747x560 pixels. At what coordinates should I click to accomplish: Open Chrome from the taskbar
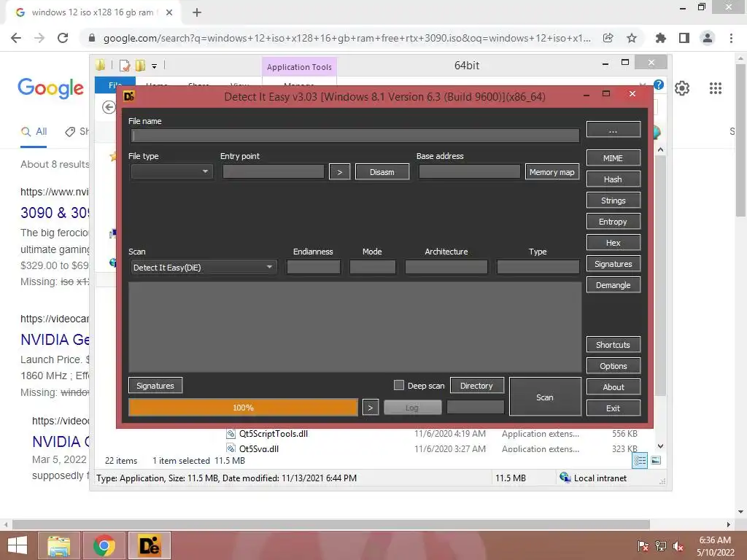pos(104,545)
